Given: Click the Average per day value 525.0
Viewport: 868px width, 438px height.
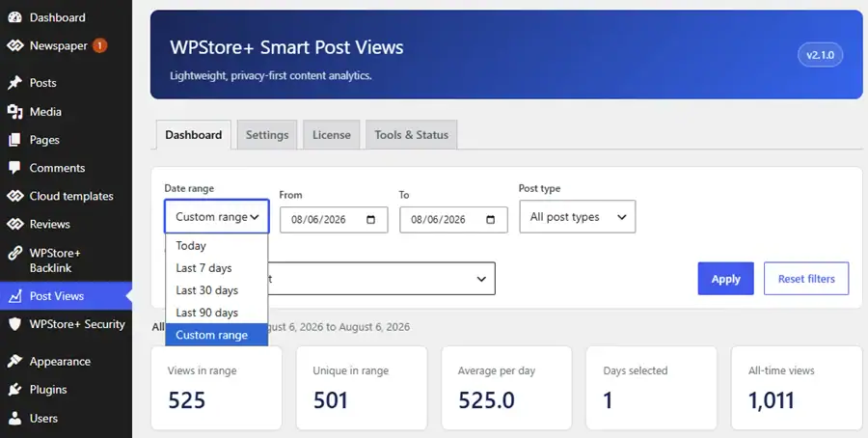Looking at the screenshot, I should [x=487, y=399].
